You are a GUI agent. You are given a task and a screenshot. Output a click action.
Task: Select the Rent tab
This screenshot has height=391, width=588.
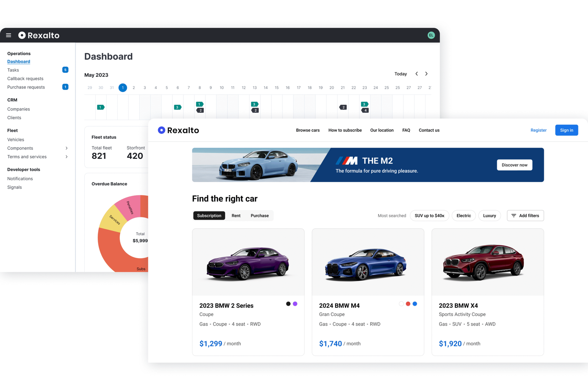click(236, 216)
